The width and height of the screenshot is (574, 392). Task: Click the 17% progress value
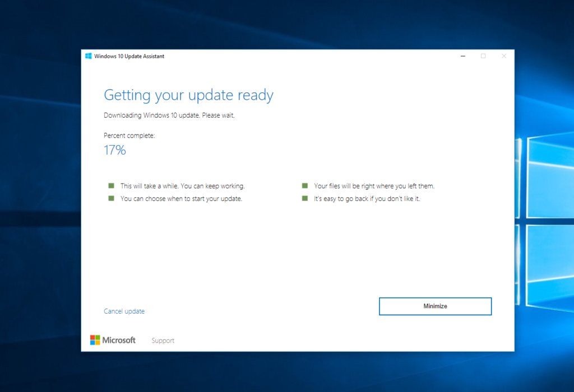click(115, 150)
